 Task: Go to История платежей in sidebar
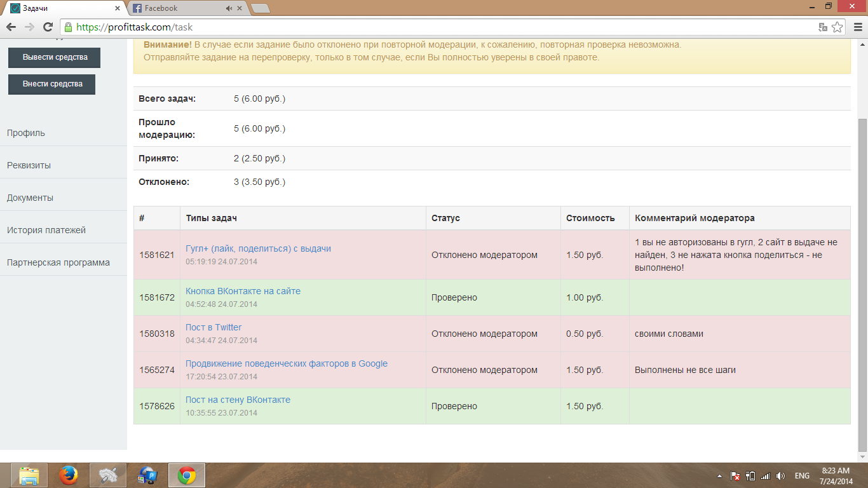[46, 230]
